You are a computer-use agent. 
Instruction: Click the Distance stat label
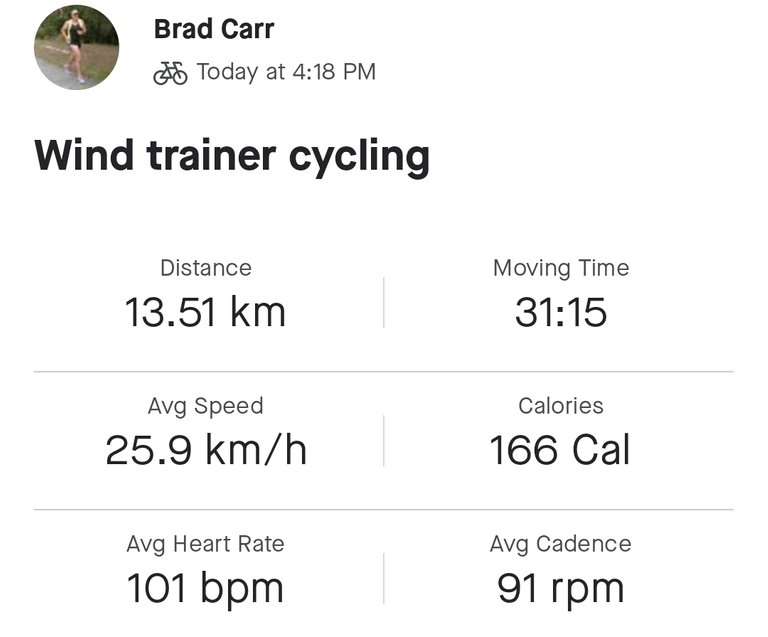pos(206,268)
